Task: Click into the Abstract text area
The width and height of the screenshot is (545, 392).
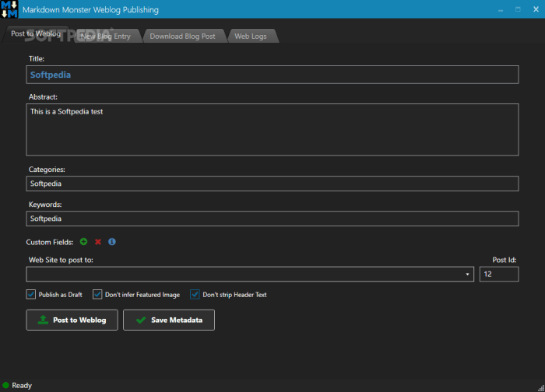Action: [272, 130]
